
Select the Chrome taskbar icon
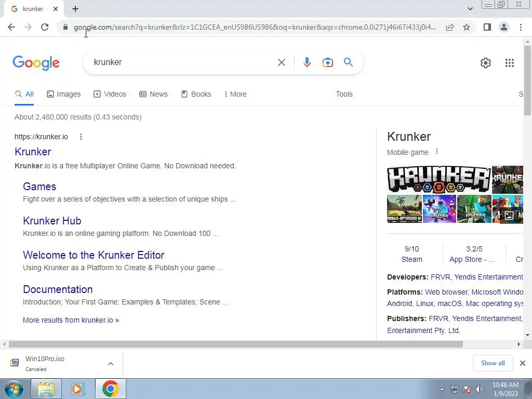[x=110, y=389]
